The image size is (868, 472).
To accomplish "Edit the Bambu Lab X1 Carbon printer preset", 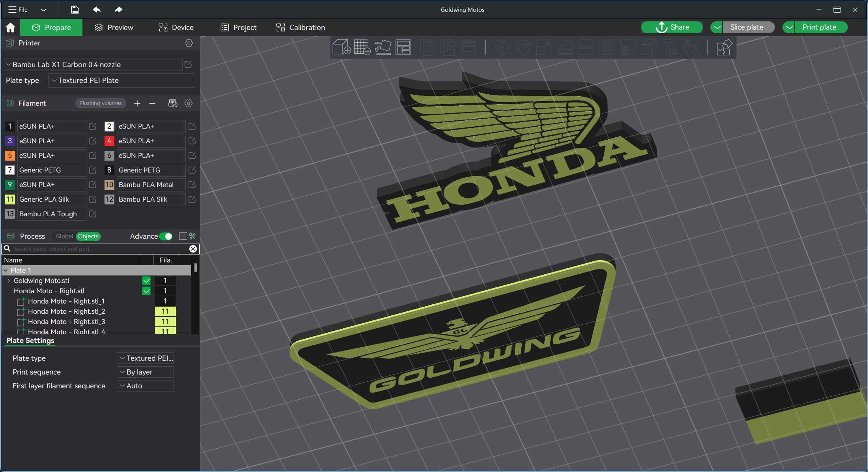I will tap(188, 64).
